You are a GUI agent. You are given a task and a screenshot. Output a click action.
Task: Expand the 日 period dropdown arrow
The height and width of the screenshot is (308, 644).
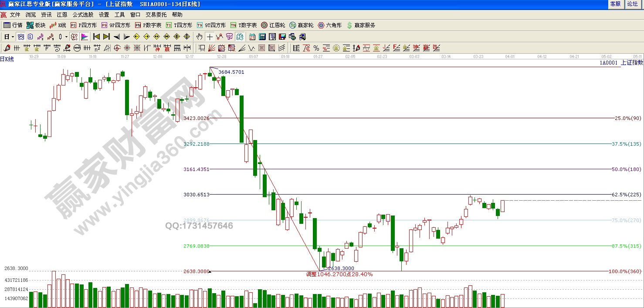[13, 37]
